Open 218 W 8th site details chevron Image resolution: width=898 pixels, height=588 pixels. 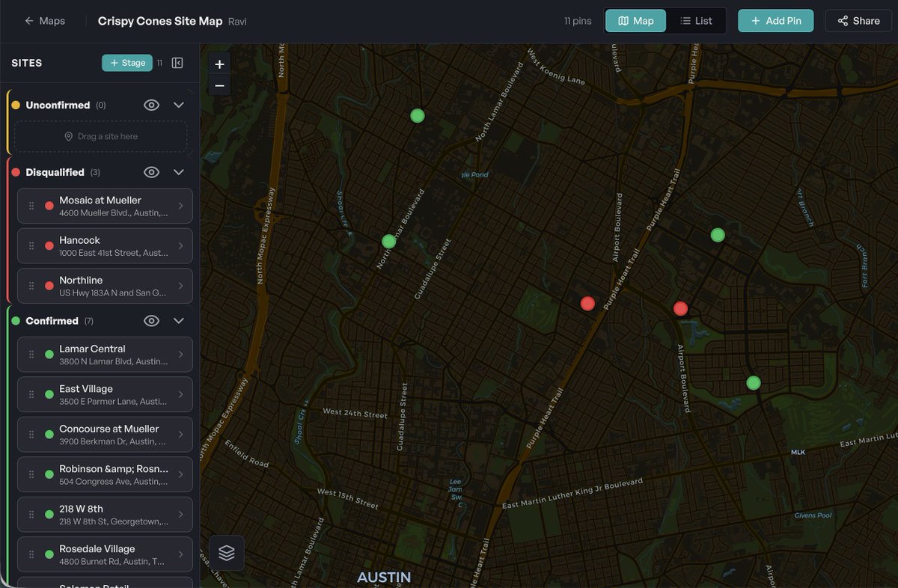tap(180, 515)
